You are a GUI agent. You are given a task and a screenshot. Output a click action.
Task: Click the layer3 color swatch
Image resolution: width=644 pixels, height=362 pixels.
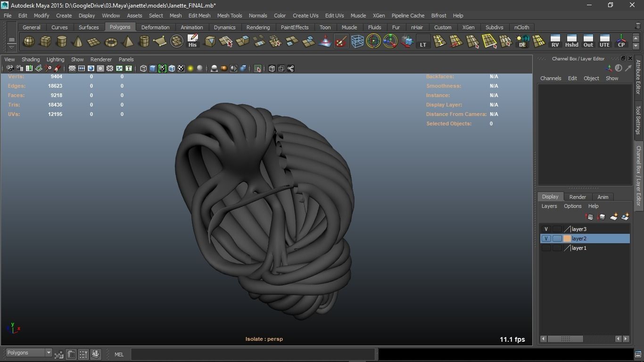click(567, 229)
